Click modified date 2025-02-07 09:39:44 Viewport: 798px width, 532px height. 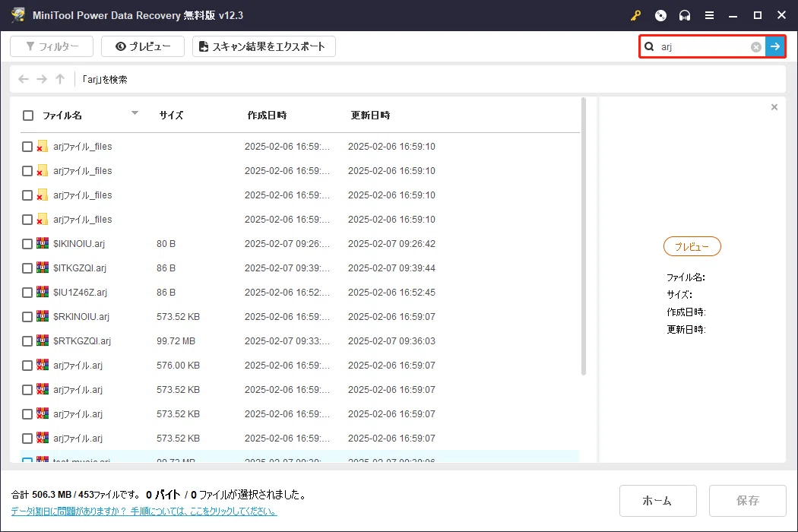coord(392,268)
